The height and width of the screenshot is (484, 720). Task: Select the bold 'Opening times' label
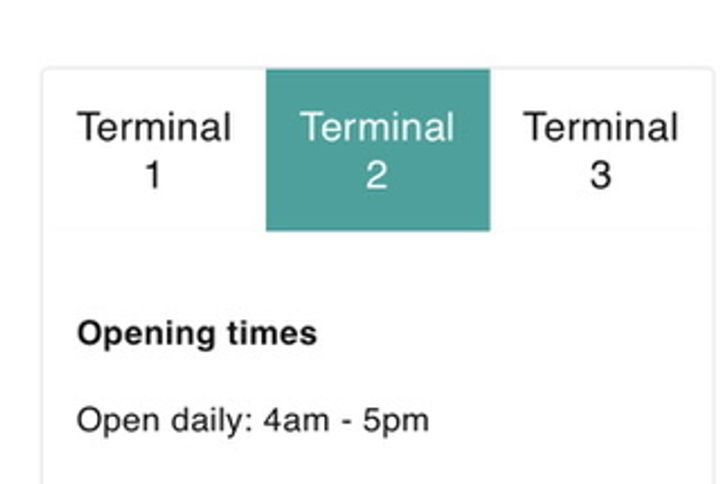[197, 333]
